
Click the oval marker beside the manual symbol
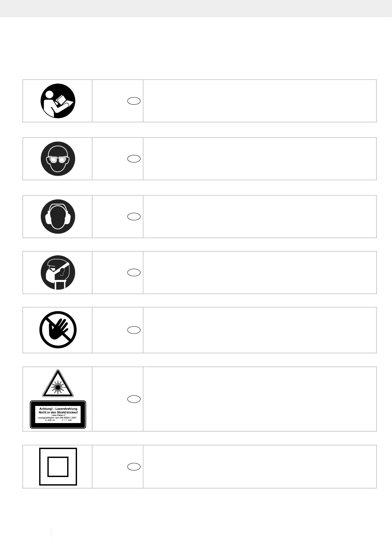pos(134,101)
